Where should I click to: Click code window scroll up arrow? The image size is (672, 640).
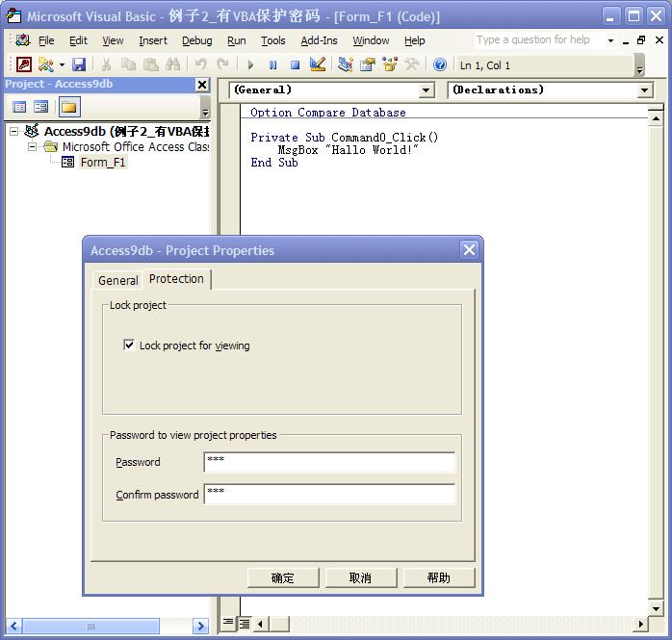coord(656,117)
